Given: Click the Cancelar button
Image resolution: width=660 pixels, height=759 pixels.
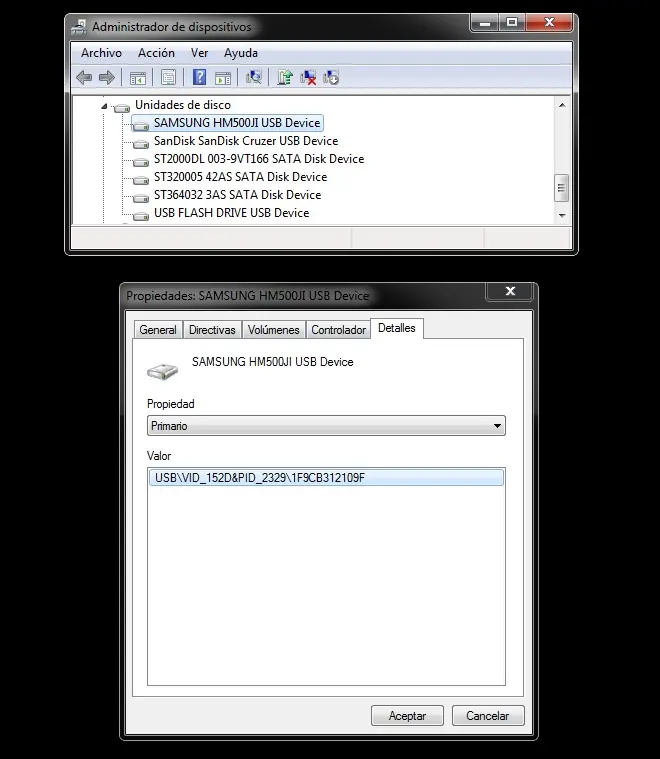Looking at the screenshot, I should 488,715.
